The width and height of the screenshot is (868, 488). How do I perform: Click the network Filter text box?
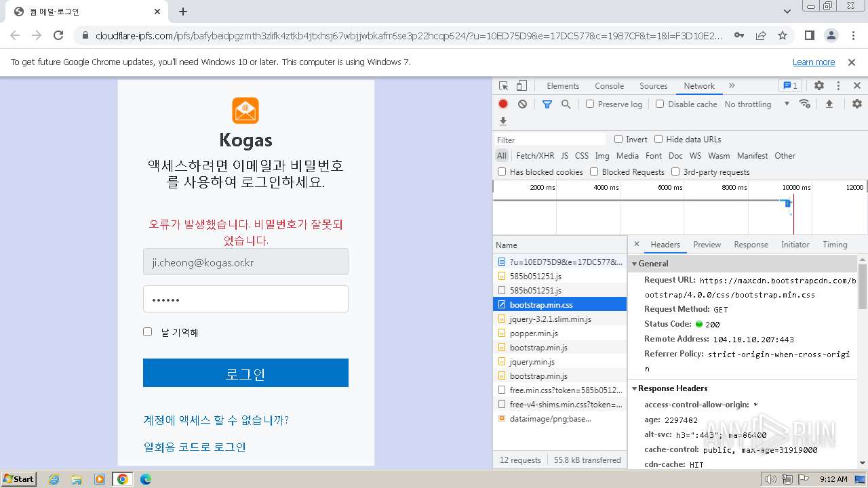551,140
